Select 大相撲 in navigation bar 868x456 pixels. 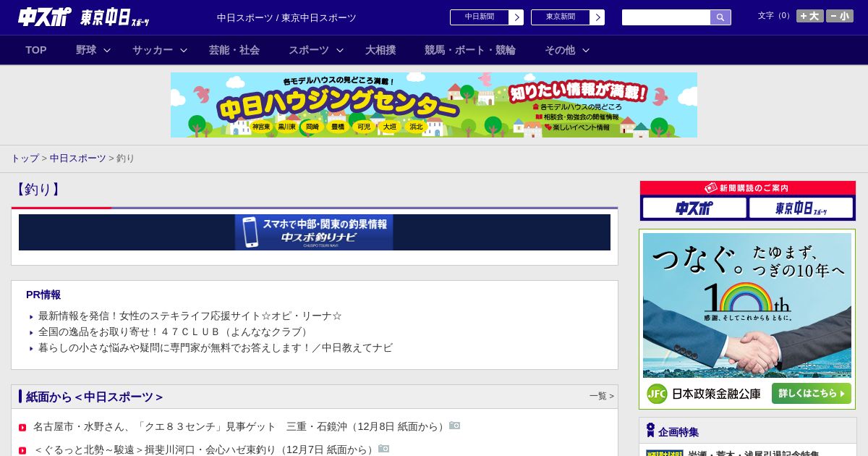pos(380,50)
